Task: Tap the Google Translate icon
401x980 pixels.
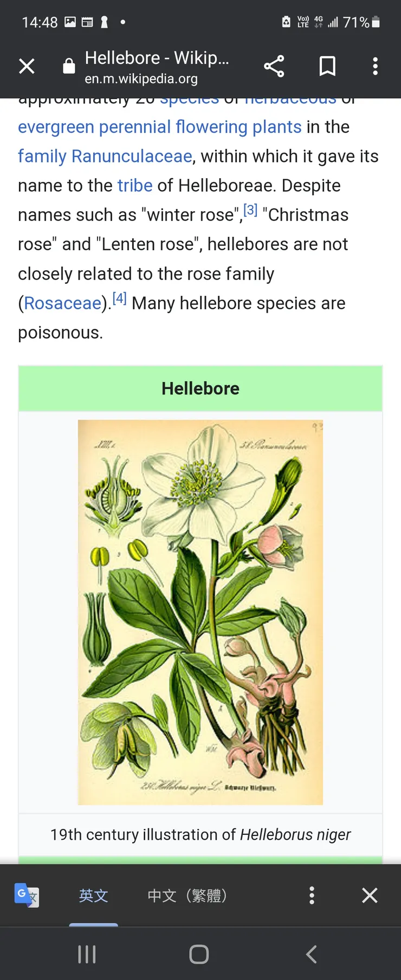Action: (26, 895)
